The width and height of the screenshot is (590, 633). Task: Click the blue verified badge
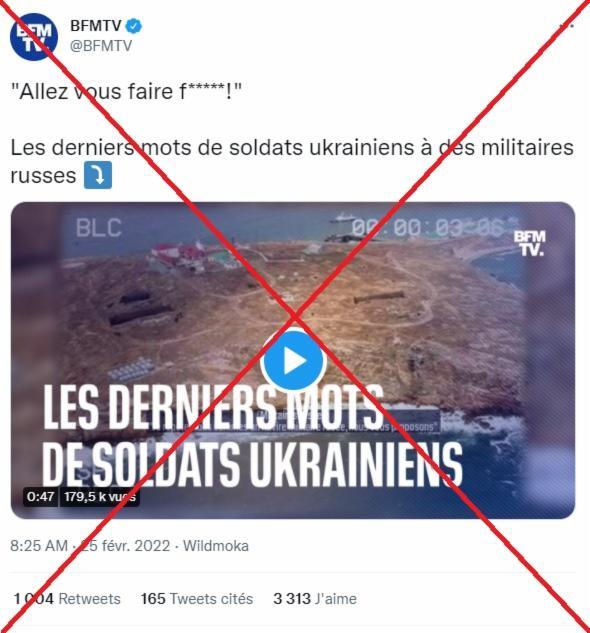133,26
